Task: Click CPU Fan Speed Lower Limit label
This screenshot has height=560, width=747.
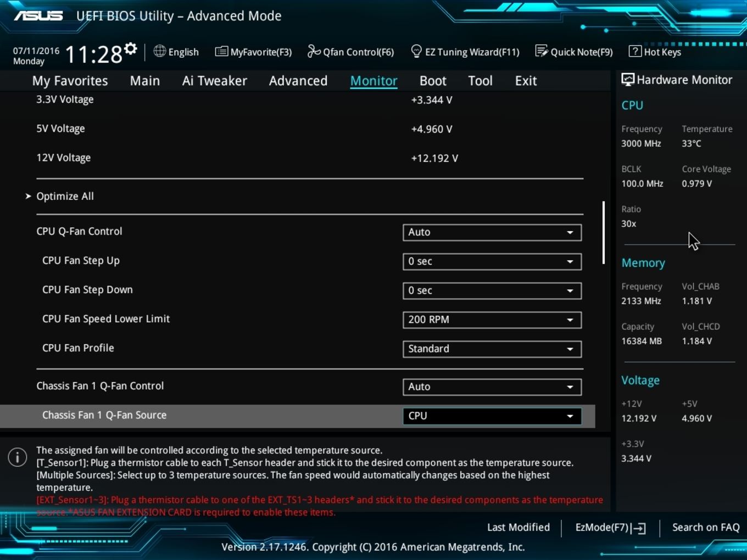Action: point(106,319)
